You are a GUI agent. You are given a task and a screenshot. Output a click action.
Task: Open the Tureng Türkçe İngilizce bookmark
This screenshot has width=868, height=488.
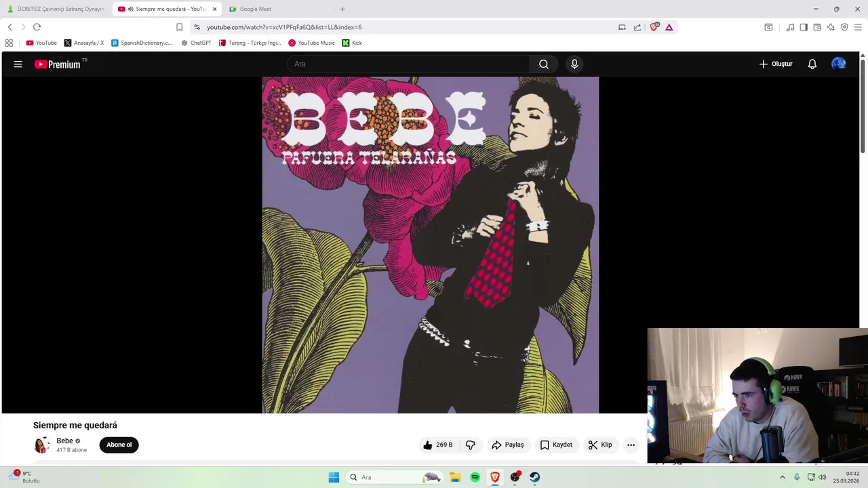[250, 43]
